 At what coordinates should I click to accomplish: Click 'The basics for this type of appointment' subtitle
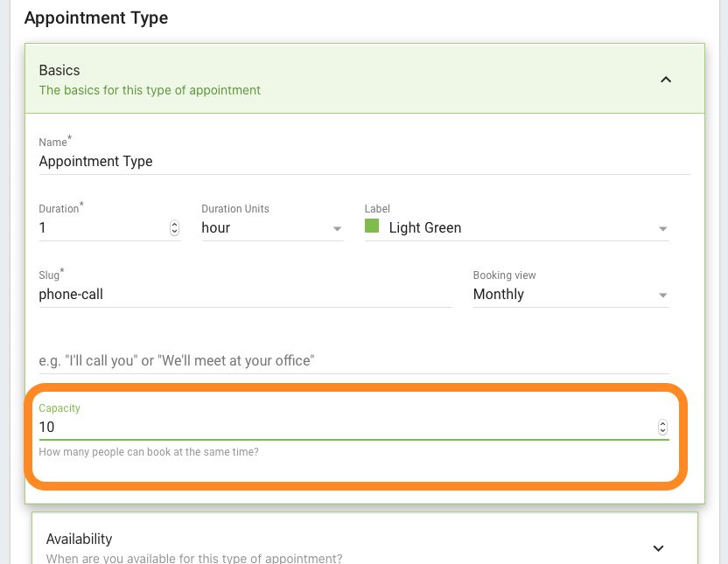click(150, 90)
